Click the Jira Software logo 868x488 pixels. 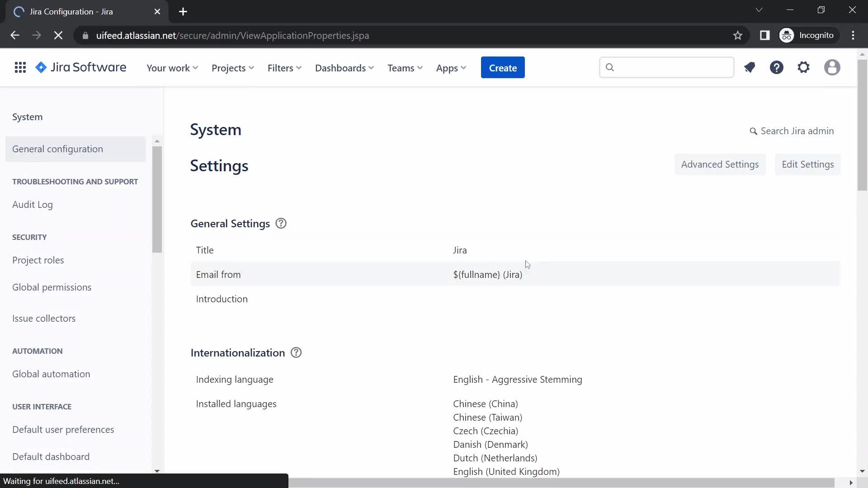[x=81, y=68]
